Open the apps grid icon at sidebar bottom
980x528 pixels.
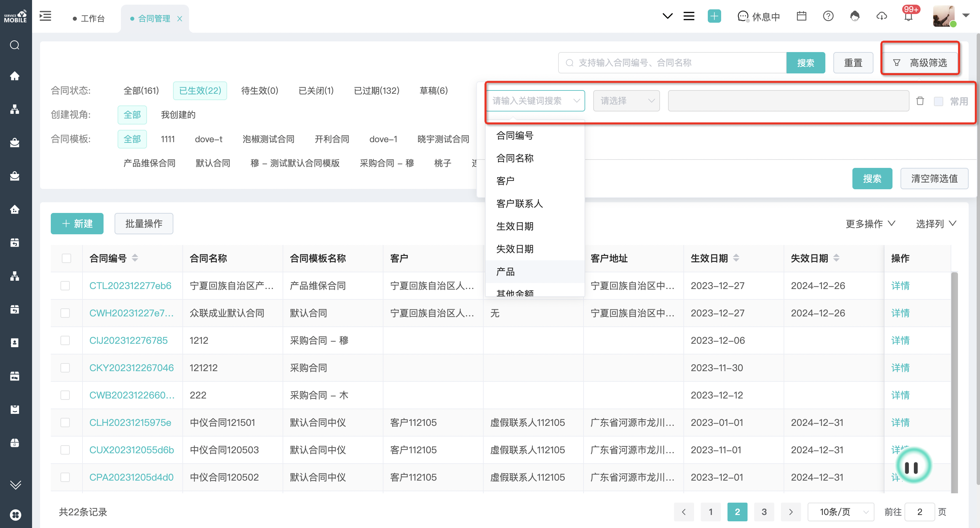15,515
